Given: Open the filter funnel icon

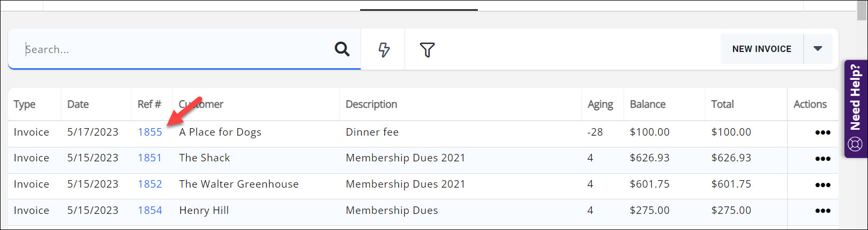Looking at the screenshot, I should (x=427, y=50).
